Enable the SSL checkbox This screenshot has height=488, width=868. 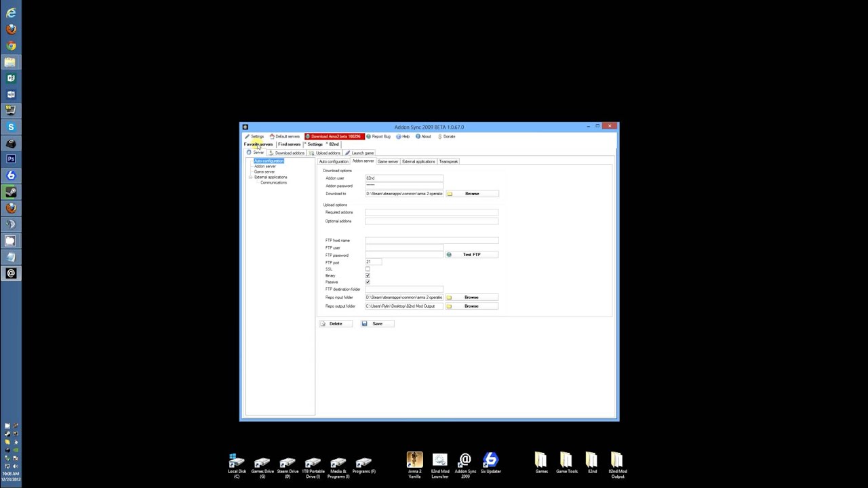click(x=368, y=269)
